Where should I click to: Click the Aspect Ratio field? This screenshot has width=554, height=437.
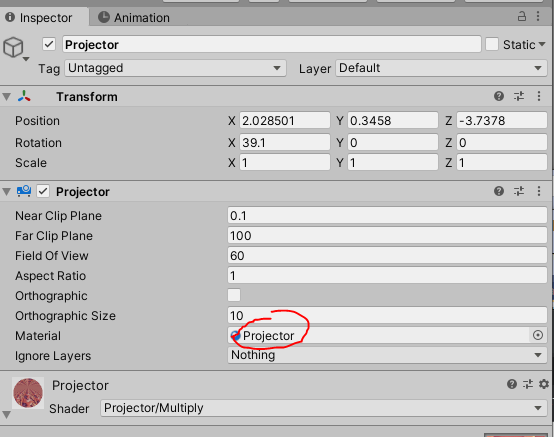(387, 276)
